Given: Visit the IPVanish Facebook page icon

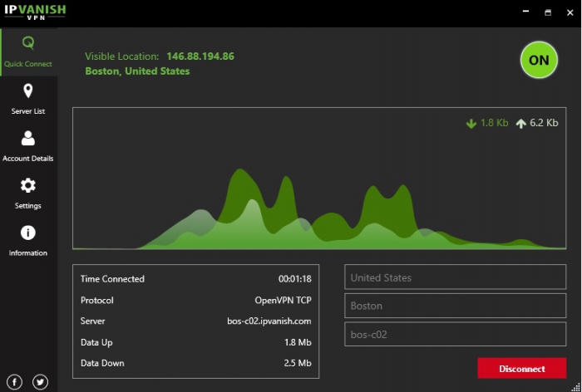Looking at the screenshot, I should [14, 382].
